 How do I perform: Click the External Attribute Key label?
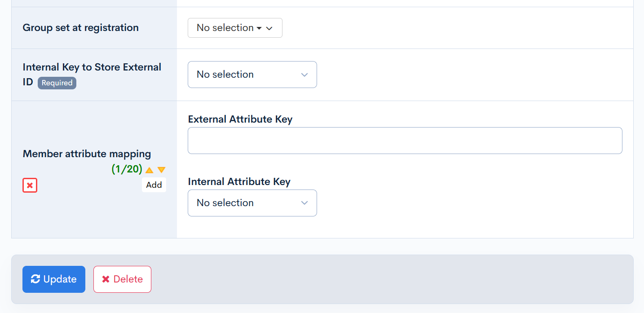(240, 119)
